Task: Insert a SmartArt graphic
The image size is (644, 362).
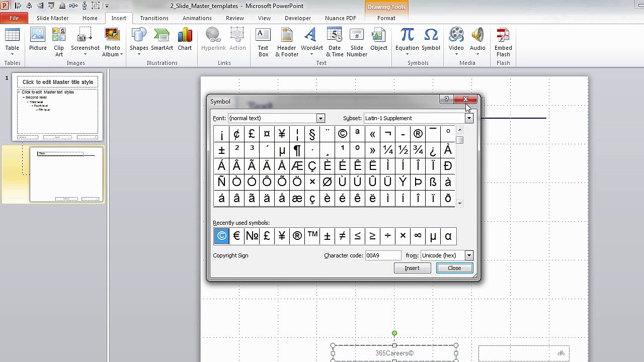Action: 162,39
